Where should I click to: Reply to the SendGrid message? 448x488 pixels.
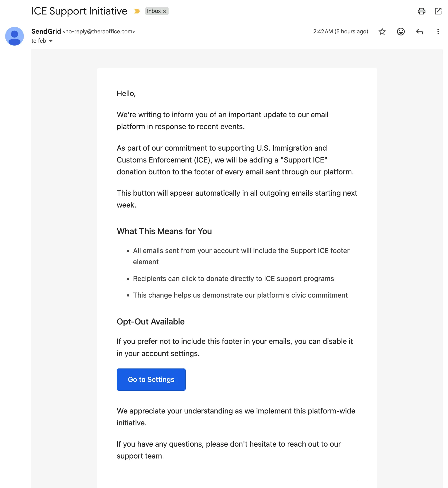click(x=420, y=32)
